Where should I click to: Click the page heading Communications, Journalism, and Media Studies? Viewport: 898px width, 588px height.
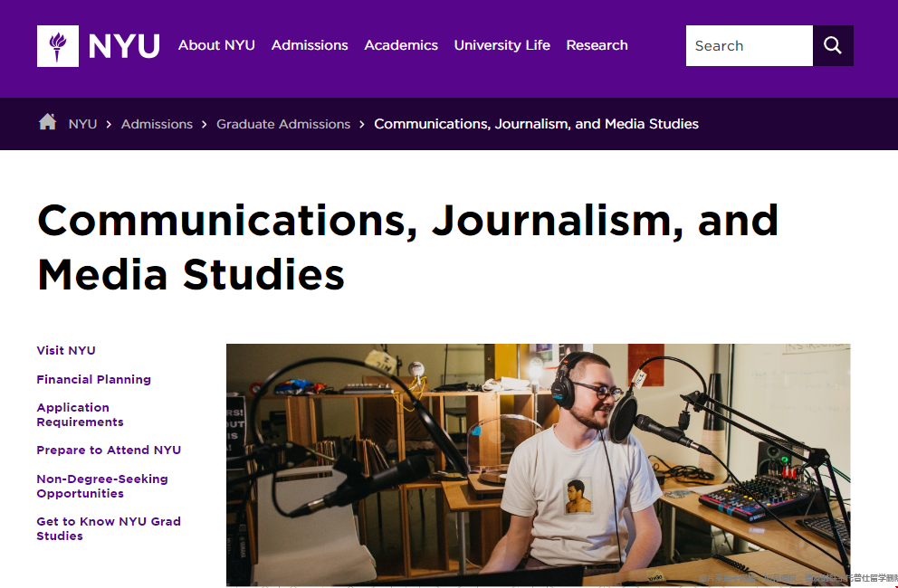(x=407, y=247)
